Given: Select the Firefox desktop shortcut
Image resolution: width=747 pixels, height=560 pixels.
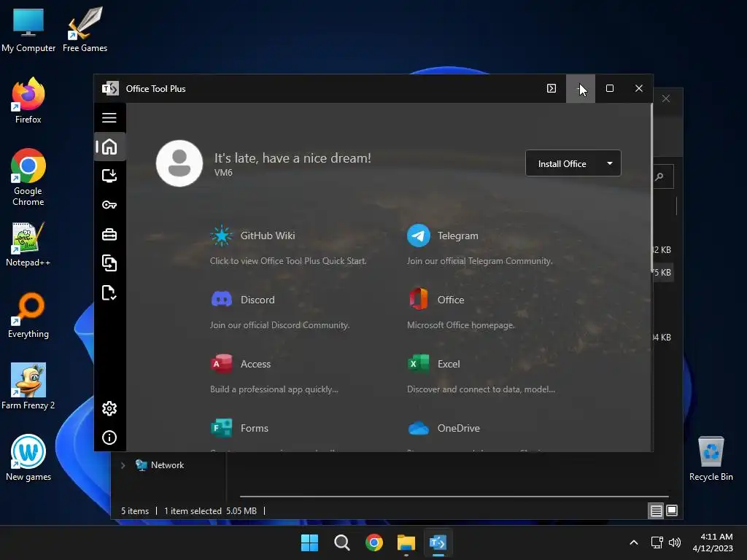Looking at the screenshot, I should click(28, 101).
